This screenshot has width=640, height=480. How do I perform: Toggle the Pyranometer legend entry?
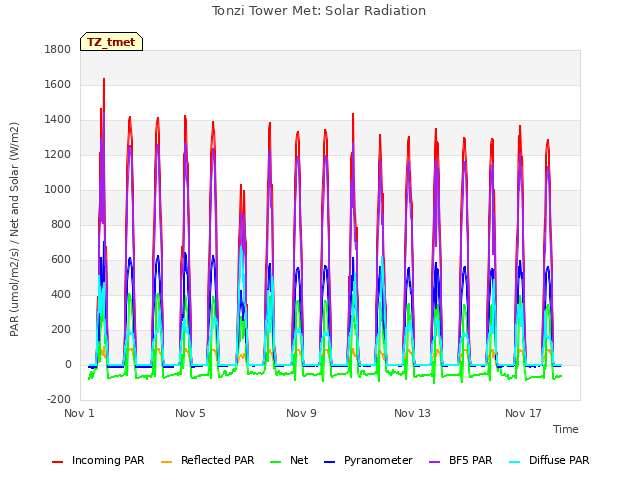pos(368,460)
